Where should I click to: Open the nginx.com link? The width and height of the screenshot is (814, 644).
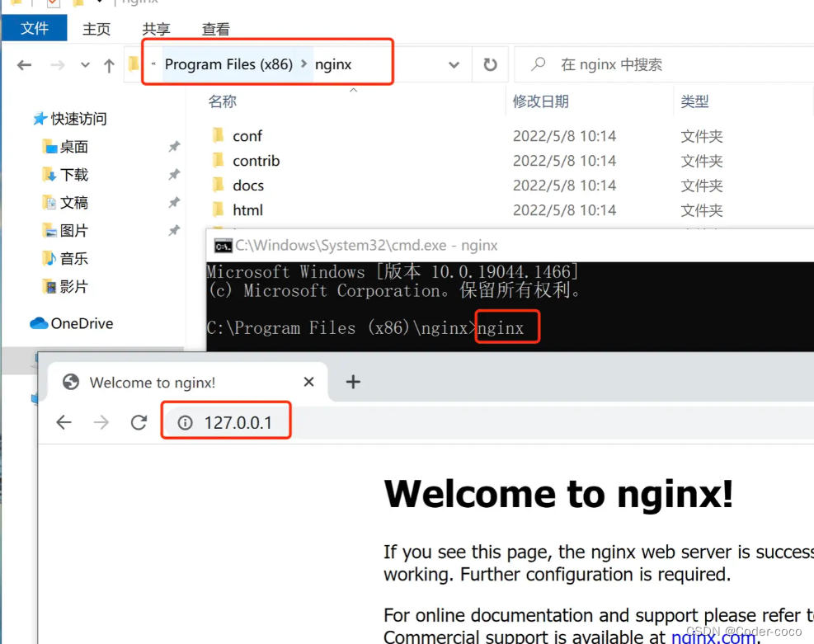point(713,637)
